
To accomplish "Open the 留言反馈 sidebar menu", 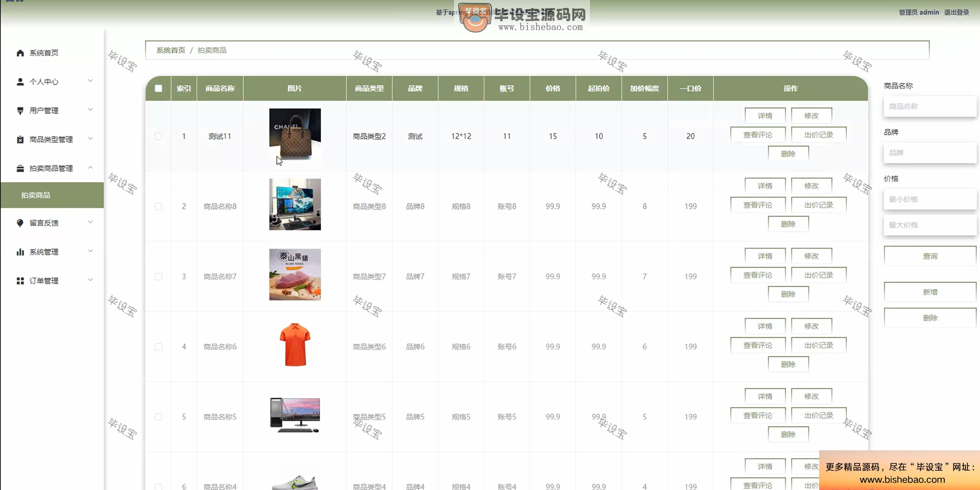I will pos(52,223).
